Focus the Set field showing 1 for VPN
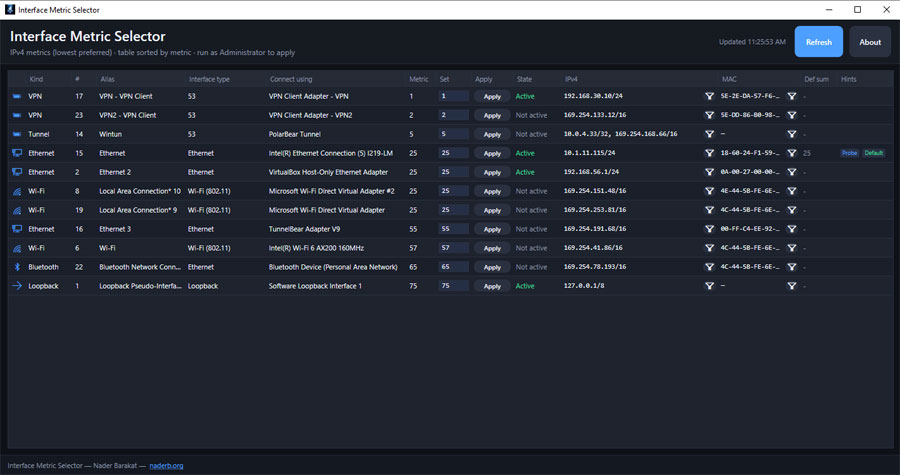This screenshot has width=900, height=475. pyautogui.click(x=453, y=96)
